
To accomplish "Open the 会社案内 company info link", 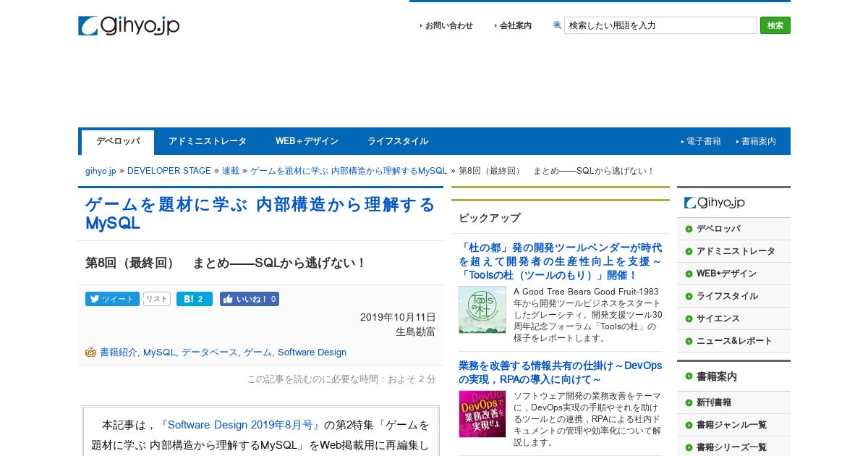I will (515, 25).
